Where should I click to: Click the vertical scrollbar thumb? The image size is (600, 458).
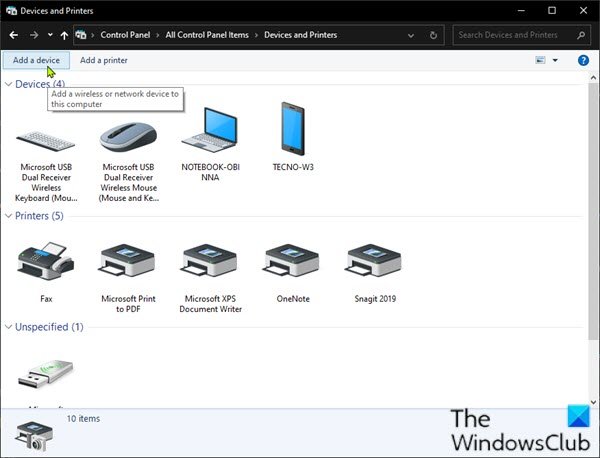pyautogui.click(x=593, y=210)
